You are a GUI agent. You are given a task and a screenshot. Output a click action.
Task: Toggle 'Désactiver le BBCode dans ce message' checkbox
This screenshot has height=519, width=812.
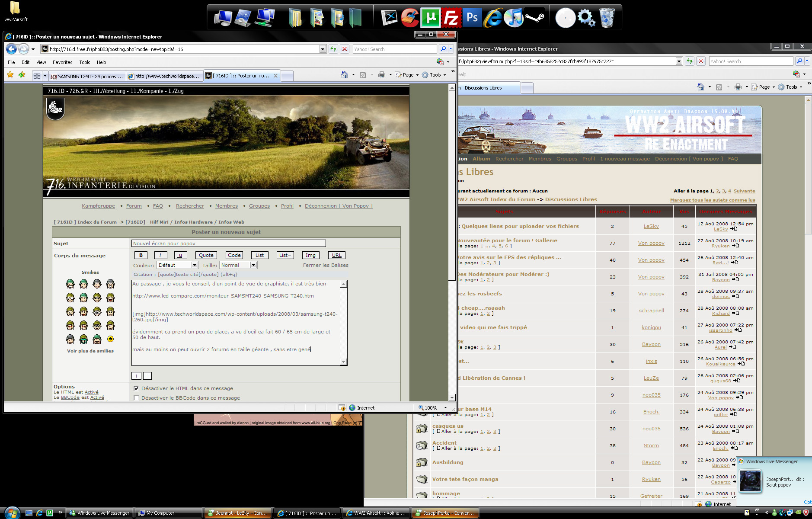(x=137, y=398)
